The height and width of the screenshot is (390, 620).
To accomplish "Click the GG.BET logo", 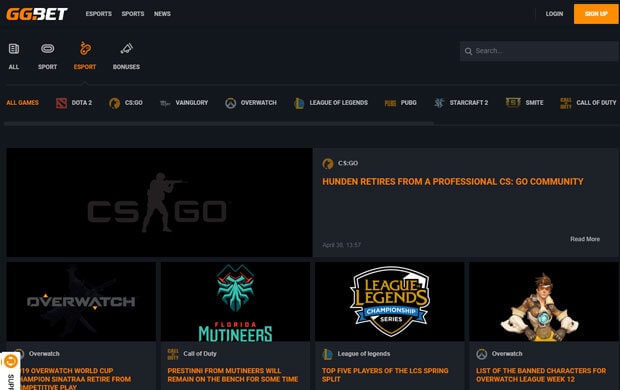I will [x=37, y=14].
